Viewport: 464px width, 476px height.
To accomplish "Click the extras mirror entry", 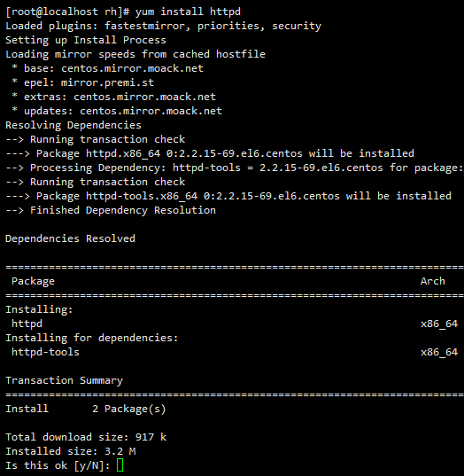I will point(113,97).
